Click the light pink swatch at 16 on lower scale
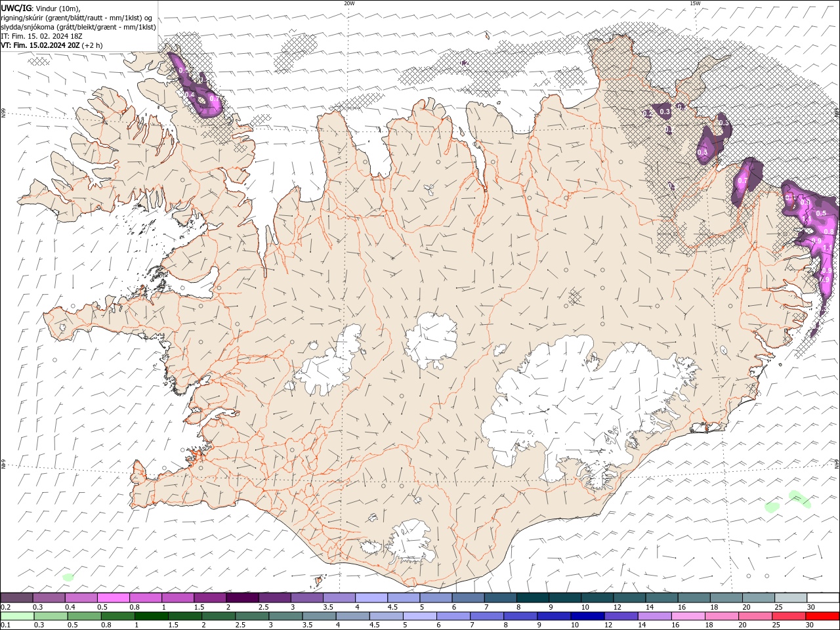840x630 pixels. tap(687, 616)
